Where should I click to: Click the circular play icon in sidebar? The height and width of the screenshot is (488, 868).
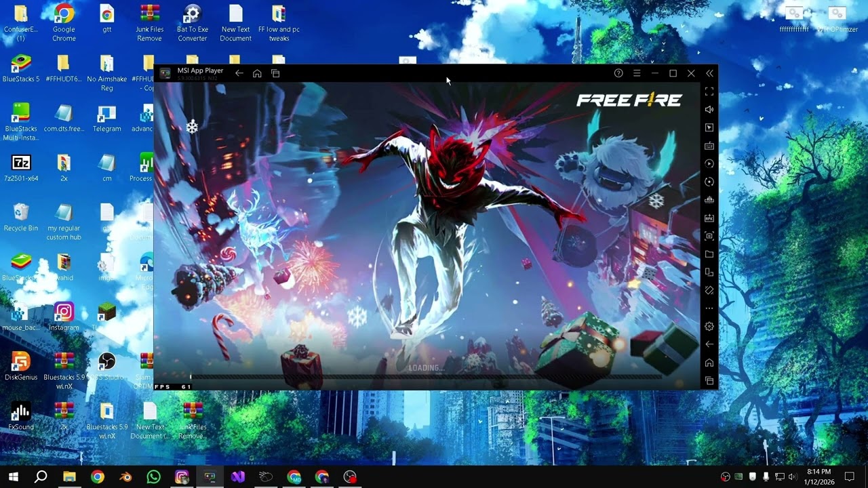pos(709,164)
